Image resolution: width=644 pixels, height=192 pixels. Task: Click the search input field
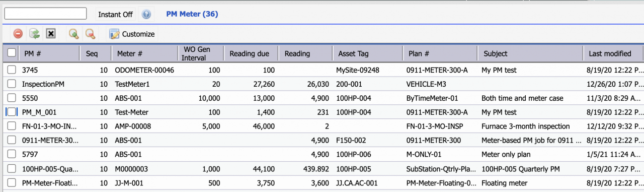click(x=45, y=14)
